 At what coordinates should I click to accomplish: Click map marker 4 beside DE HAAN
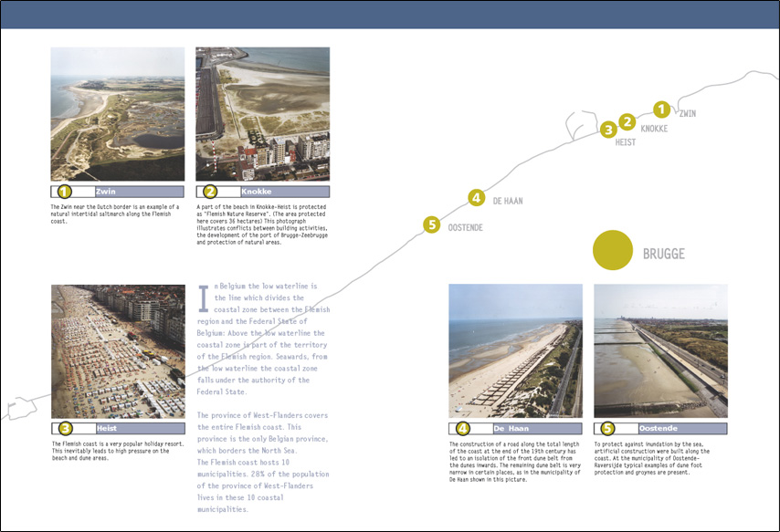click(477, 197)
